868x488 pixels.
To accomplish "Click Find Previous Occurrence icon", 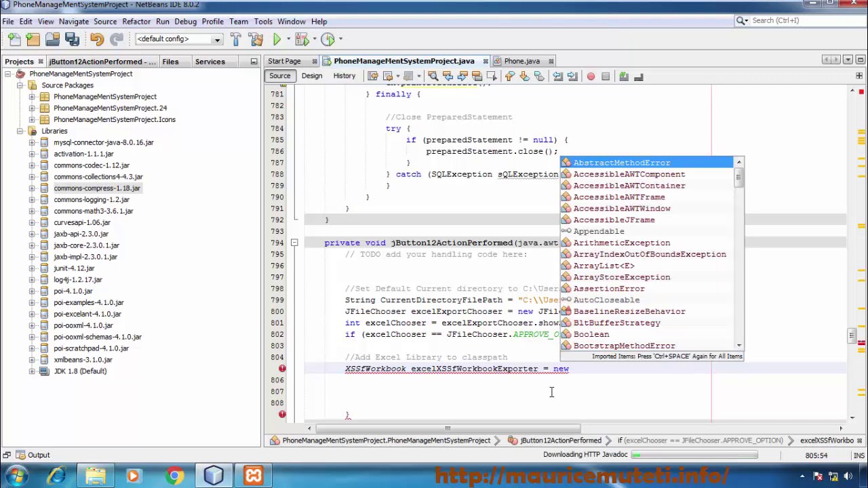I will pos(448,77).
